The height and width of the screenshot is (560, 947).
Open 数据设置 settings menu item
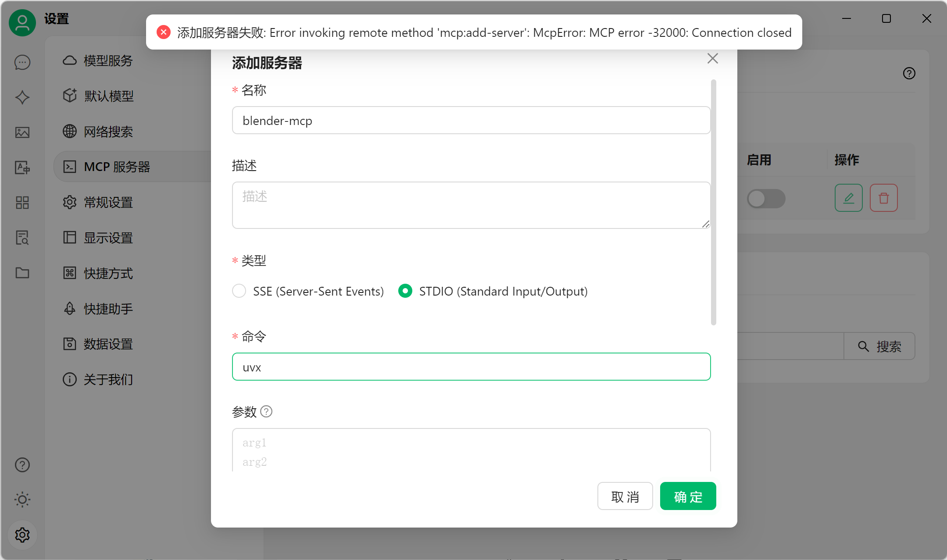point(108,344)
